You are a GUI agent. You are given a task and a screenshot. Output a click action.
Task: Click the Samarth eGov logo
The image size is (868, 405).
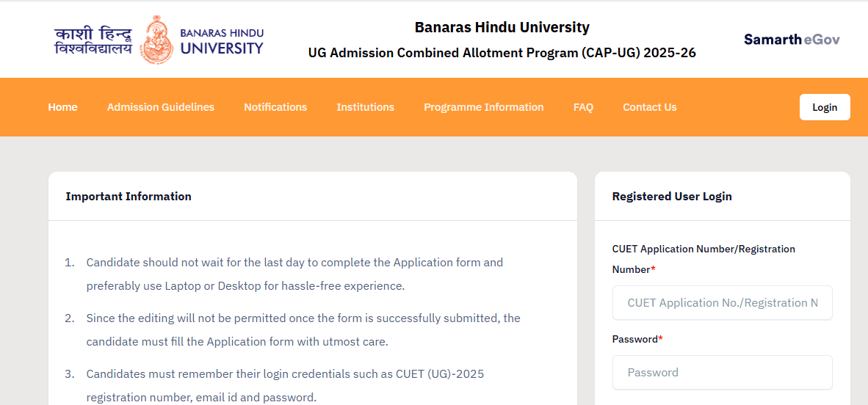point(792,40)
